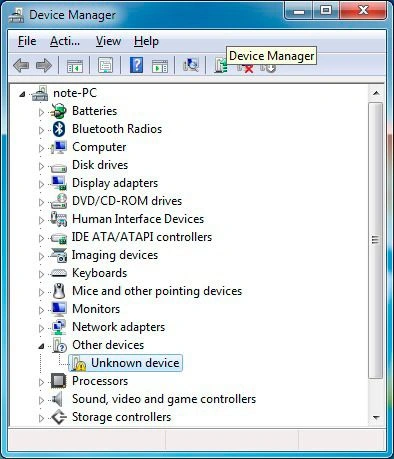Expand the Display adapters category arrow
The image size is (394, 459).
click(x=41, y=184)
